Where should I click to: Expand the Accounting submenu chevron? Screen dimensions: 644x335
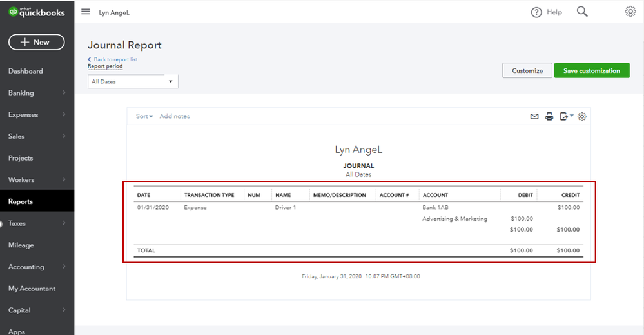pyautogui.click(x=64, y=267)
